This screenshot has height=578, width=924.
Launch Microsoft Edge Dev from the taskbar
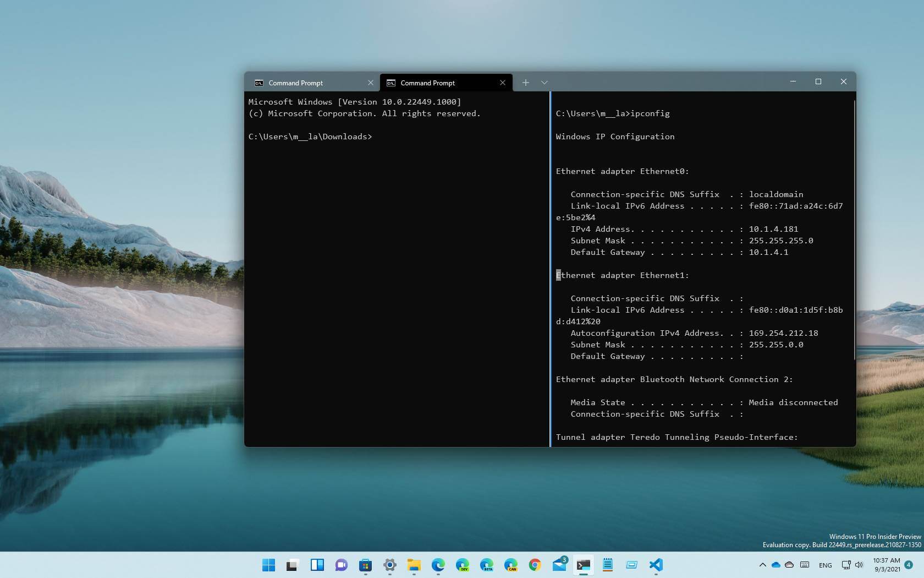(463, 565)
